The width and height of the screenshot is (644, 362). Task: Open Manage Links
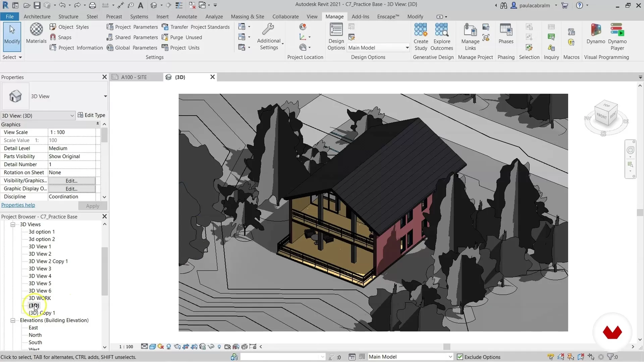[470, 36]
